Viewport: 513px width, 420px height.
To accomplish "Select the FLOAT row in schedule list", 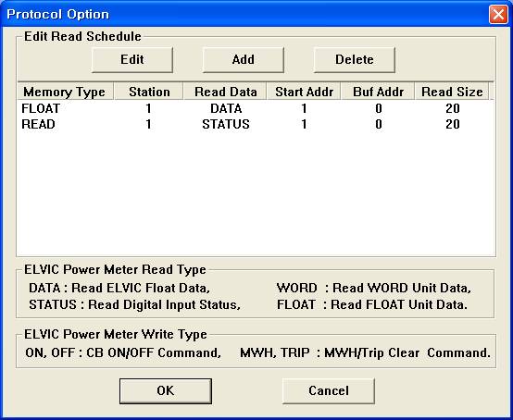I will (x=256, y=108).
